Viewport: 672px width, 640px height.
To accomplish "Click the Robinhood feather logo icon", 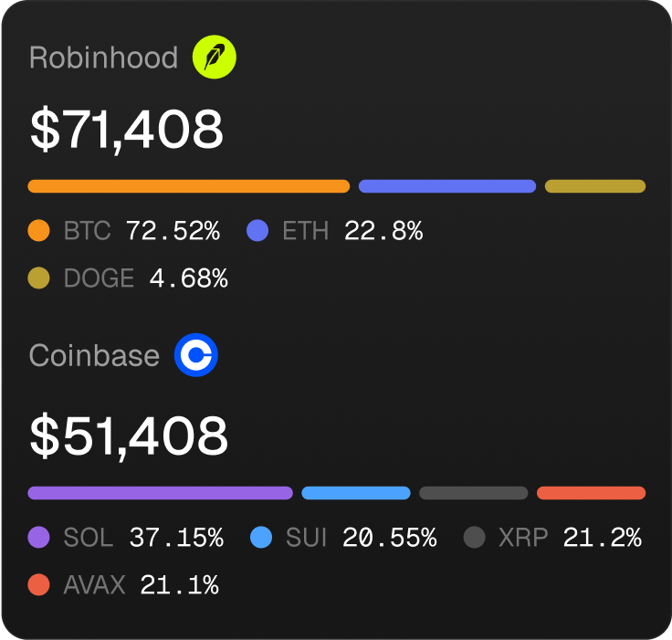I will click(215, 58).
